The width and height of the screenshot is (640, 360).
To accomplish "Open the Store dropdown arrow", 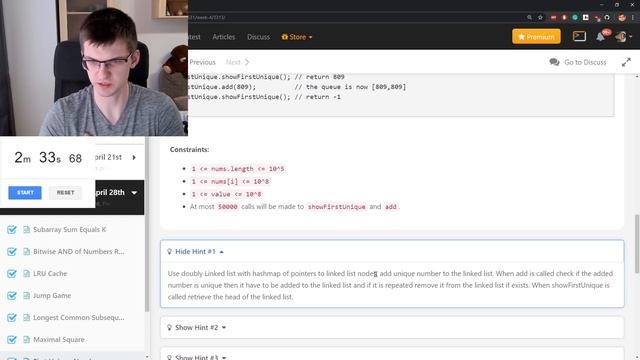I will [x=311, y=37].
